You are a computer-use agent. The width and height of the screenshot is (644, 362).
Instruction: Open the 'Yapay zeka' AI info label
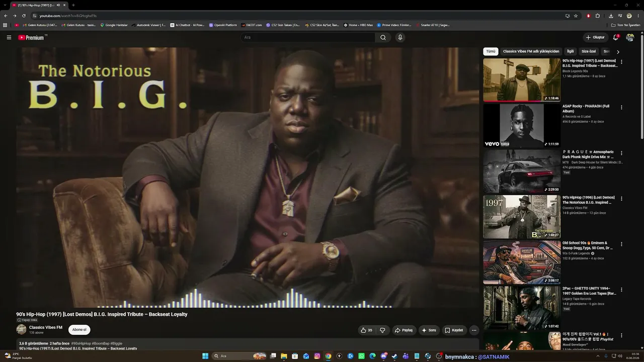pos(27,320)
